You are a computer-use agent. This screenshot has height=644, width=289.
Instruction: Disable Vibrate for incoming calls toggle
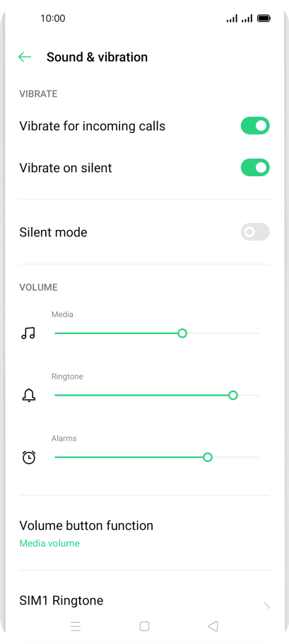[255, 126]
